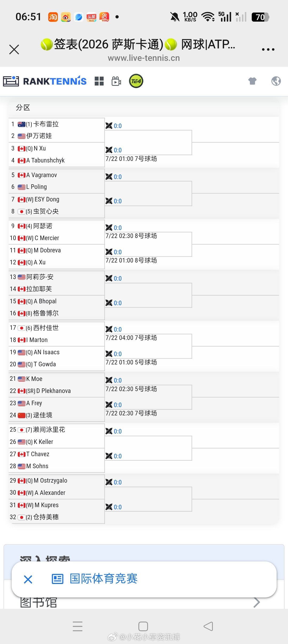Select player 卡布雷拉 in the draw
Viewport: 288px width, 644px height.
(x=46, y=124)
